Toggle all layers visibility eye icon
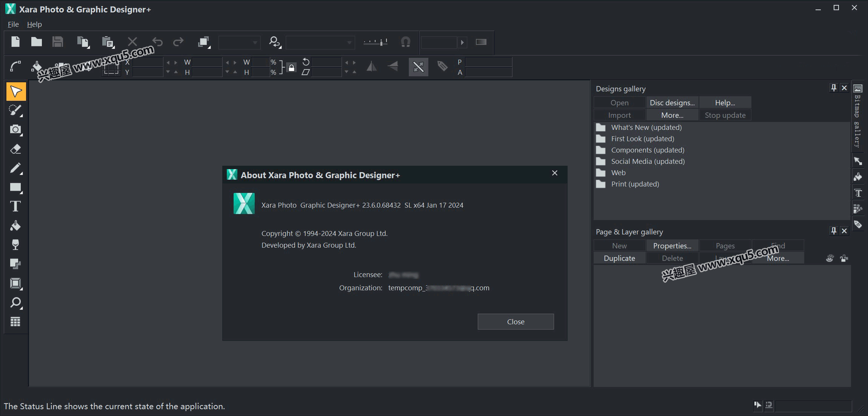This screenshot has height=416, width=868. pos(830,258)
